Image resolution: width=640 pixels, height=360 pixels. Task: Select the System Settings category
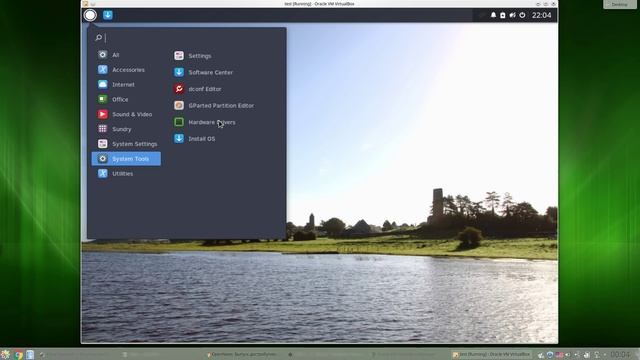(x=126, y=144)
